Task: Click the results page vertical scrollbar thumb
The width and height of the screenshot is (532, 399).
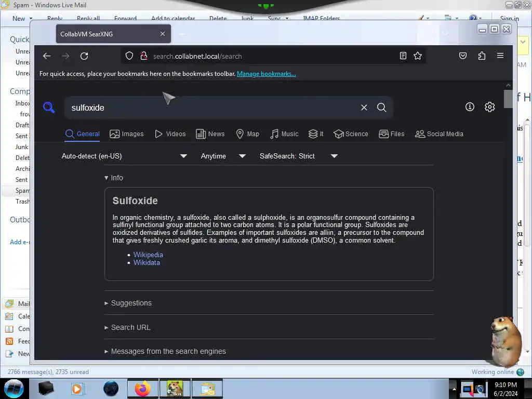Action: click(508, 99)
